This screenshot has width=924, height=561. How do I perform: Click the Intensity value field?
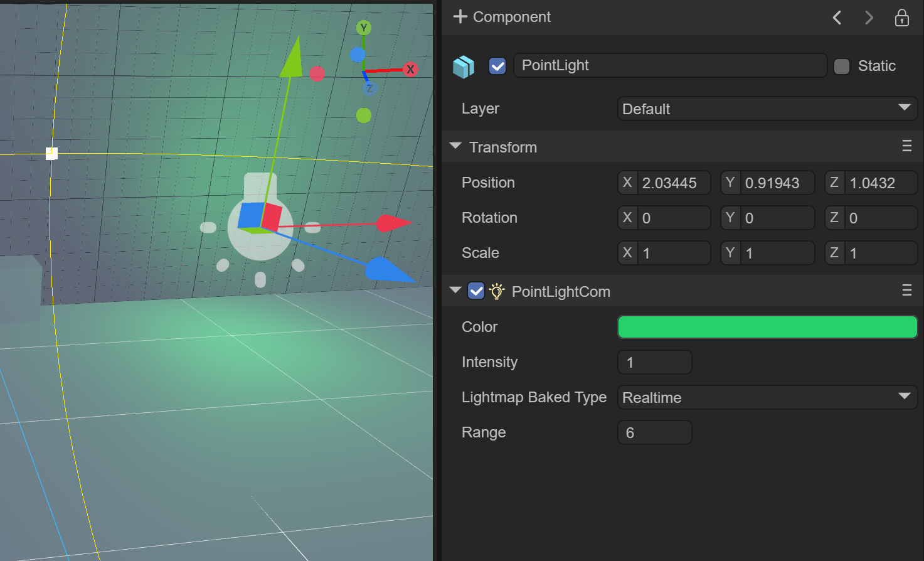(654, 362)
